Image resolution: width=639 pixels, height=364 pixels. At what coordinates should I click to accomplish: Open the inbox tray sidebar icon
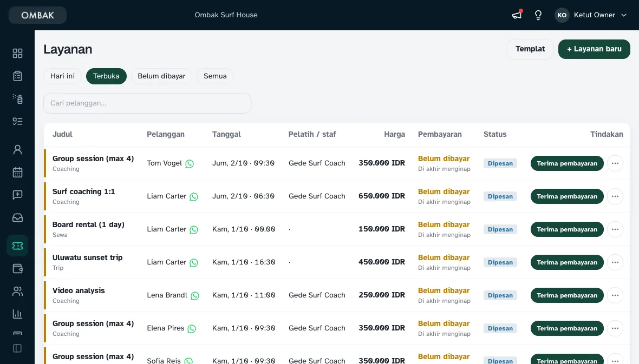click(x=17, y=218)
